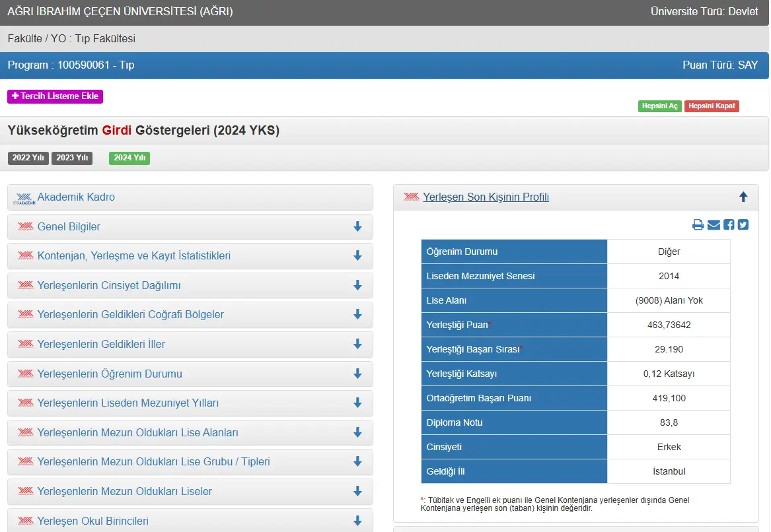Click the plus icon on Tercih Listeme Ekle

pos(15,96)
